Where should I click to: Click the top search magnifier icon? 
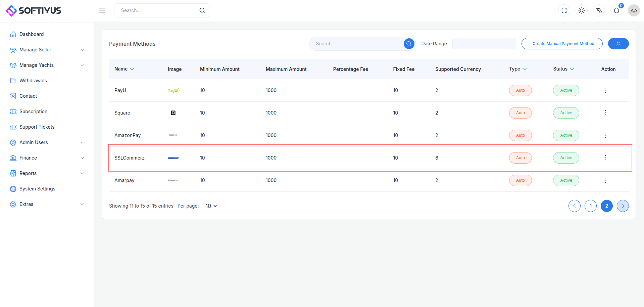click(x=202, y=10)
